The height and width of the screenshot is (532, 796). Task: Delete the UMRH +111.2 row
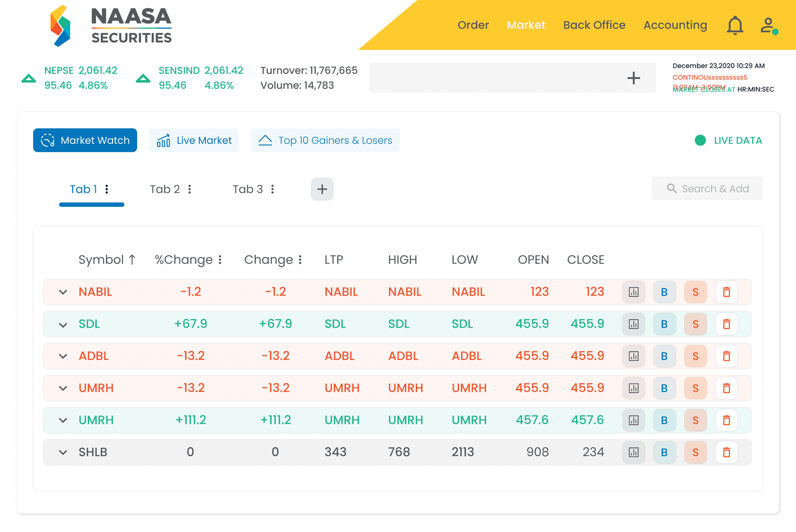726,420
